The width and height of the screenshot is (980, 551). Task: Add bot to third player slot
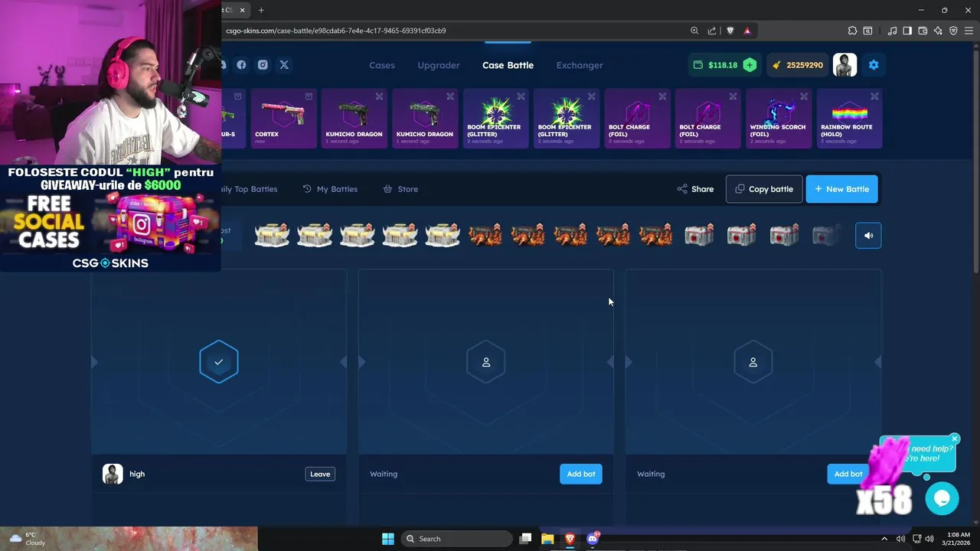click(848, 474)
